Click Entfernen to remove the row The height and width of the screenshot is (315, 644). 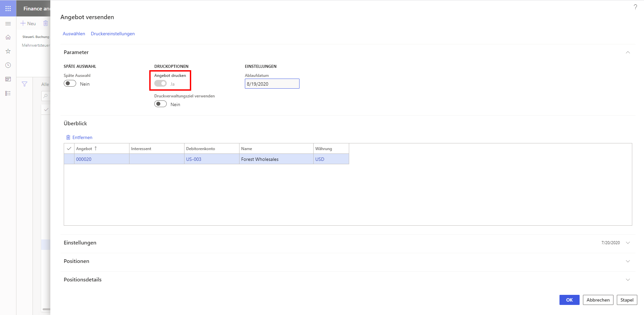[79, 137]
